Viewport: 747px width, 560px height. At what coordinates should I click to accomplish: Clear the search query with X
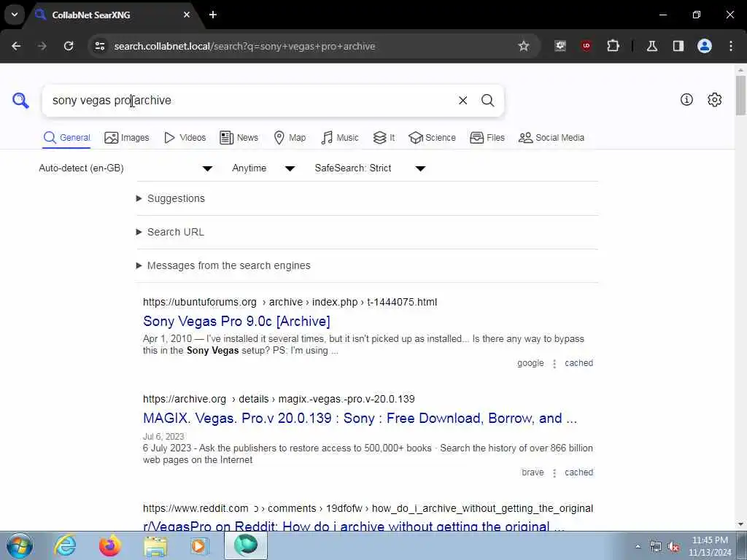(x=462, y=101)
